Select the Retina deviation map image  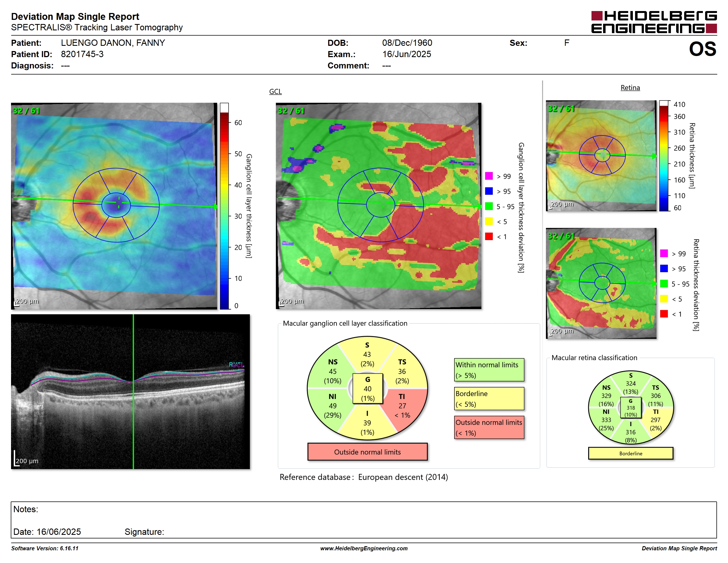click(x=601, y=283)
